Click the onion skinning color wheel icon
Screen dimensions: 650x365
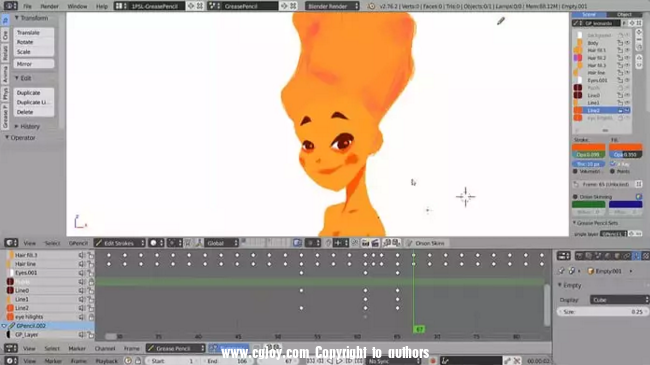[639, 197]
